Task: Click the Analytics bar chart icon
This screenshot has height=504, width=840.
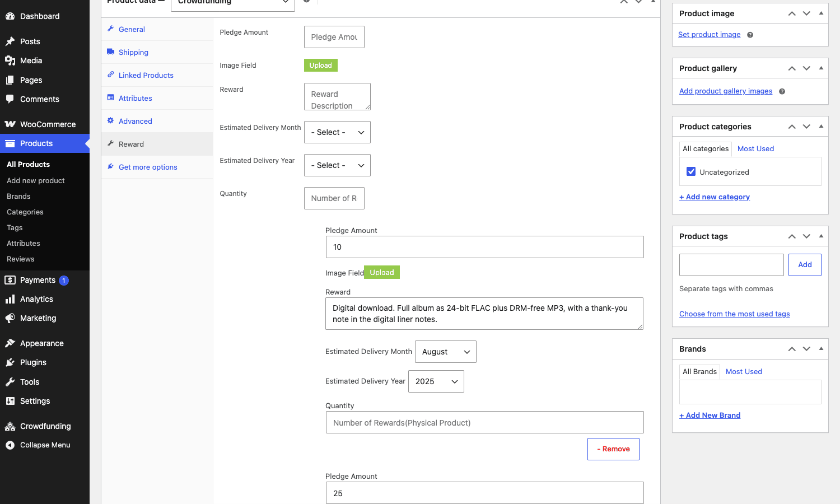Action: tap(10, 299)
